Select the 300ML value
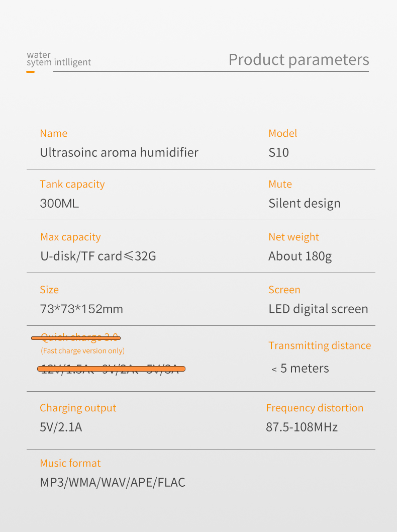This screenshot has width=397, height=532. coord(59,204)
